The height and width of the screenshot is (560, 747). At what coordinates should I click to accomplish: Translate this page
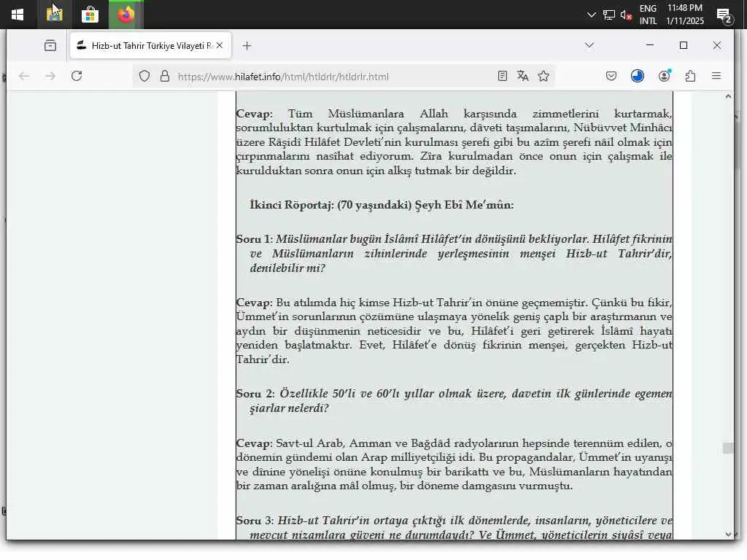(522, 76)
